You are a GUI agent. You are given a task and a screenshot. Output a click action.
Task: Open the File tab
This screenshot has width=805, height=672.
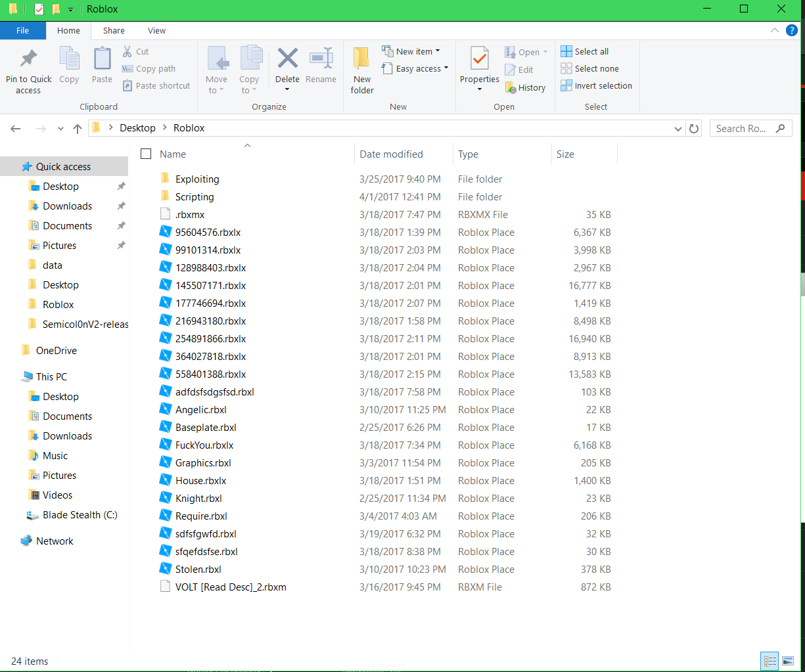click(x=22, y=30)
